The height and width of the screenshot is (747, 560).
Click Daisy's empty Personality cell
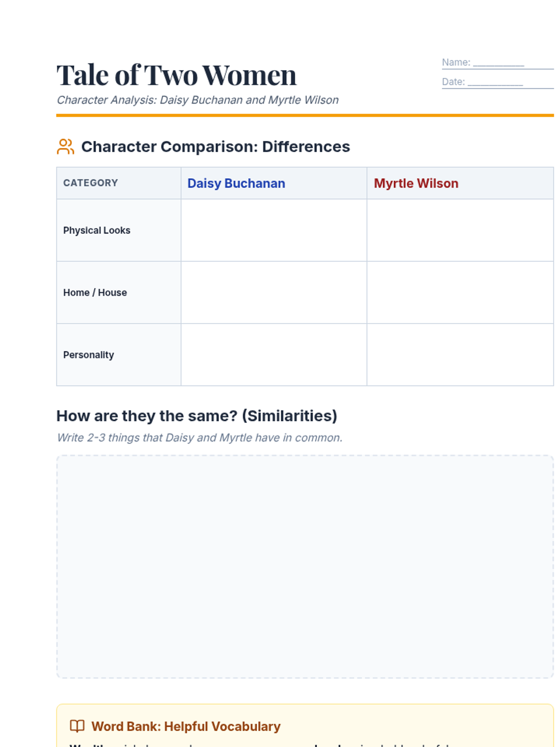coord(274,355)
